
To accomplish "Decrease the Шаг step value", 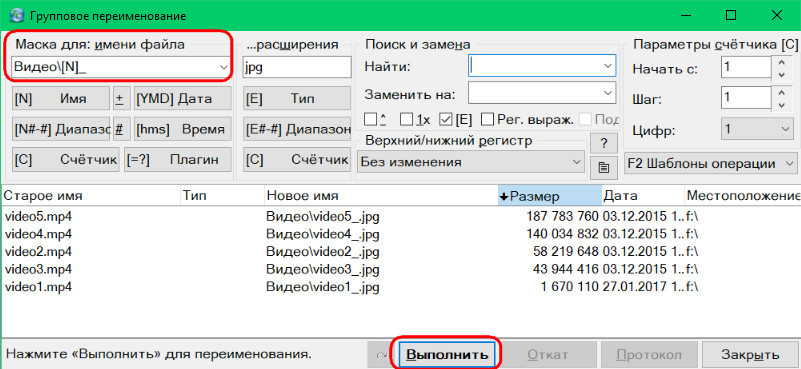I will pos(781,104).
